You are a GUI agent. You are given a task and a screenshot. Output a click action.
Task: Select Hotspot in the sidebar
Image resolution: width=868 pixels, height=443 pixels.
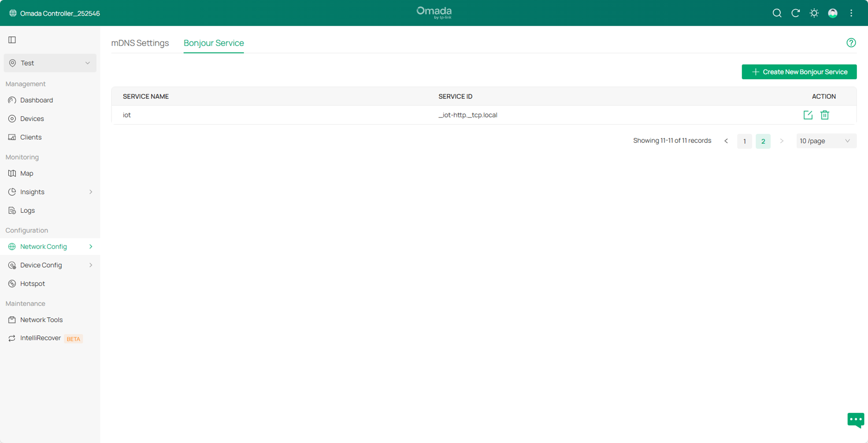tap(32, 283)
